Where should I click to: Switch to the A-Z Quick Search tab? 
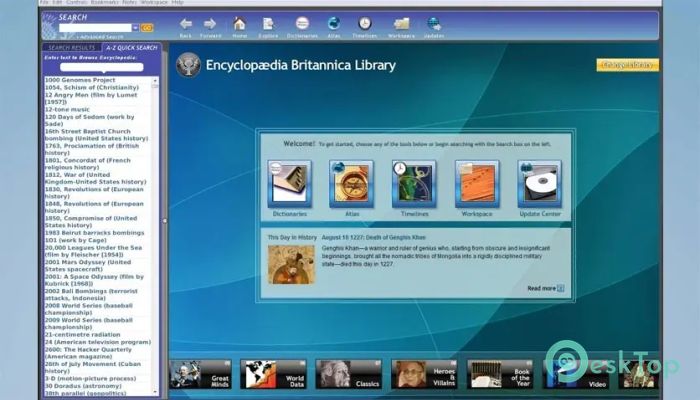[x=132, y=47]
